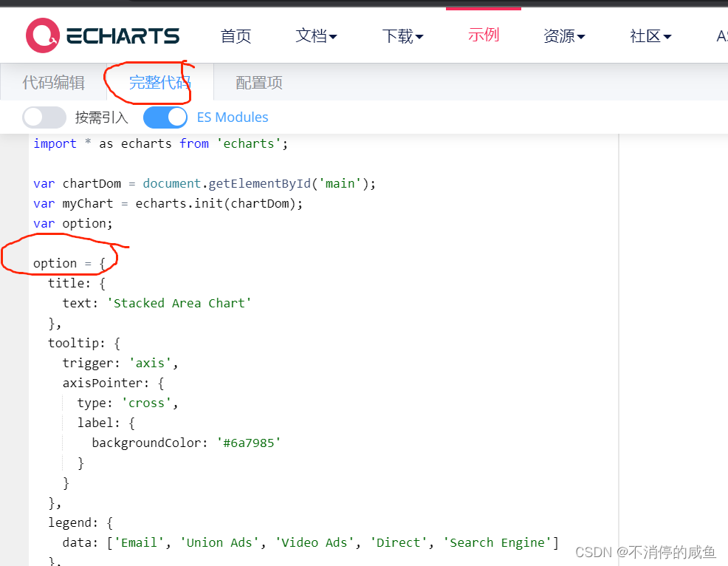Disable the ES Modules toggle
728x566 pixels.
165,117
